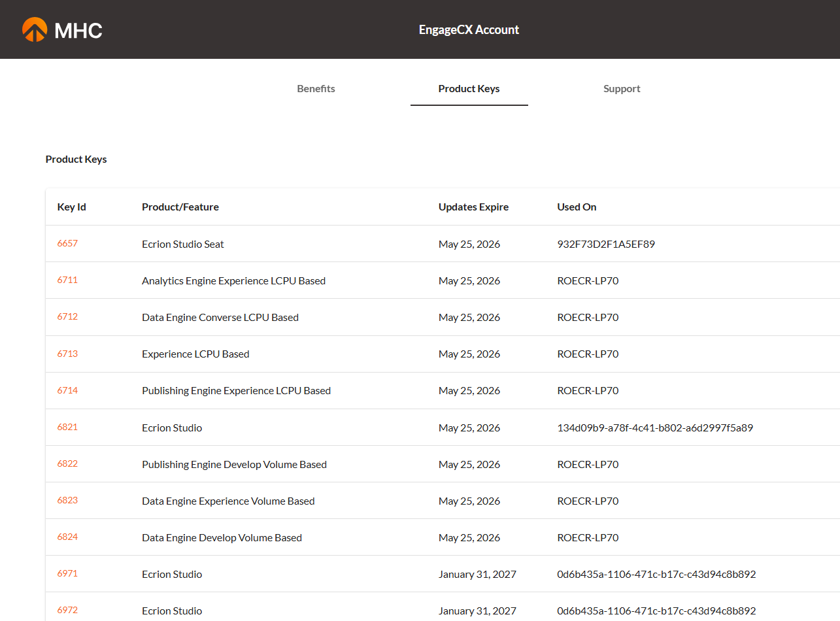This screenshot has height=621, width=840.
Task: Click ROECR-LP70 in row 6714
Action: (x=588, y=390)
